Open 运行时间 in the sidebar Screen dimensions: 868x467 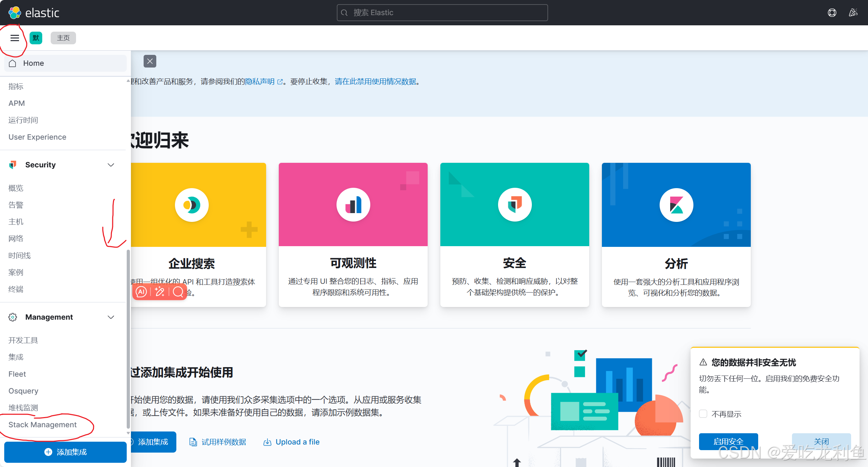point(23,120)
